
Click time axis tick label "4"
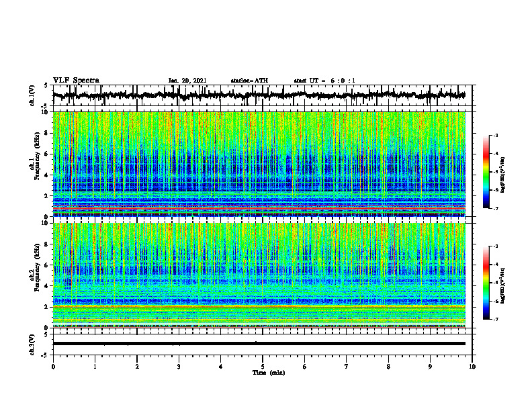[221, 367]
